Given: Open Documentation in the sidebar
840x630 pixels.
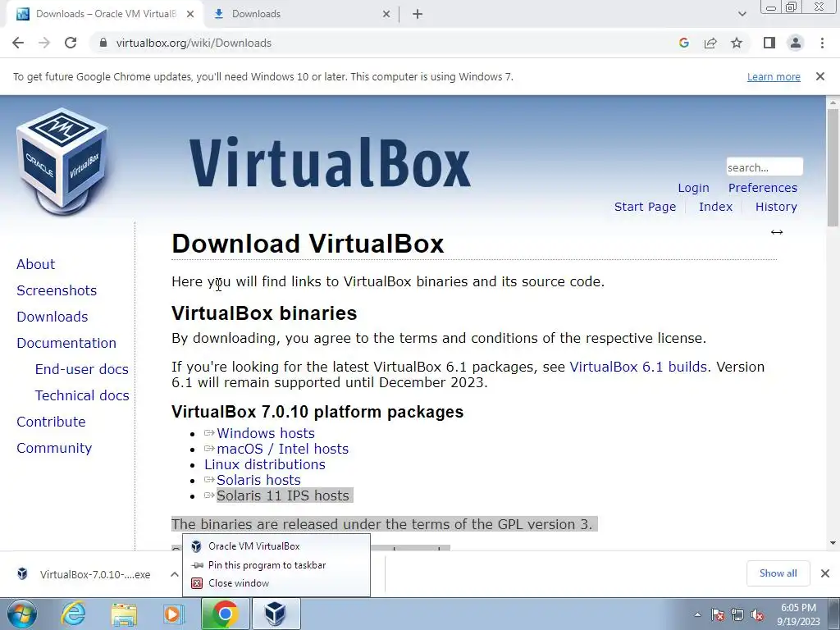Looking at the screenshot, I should coord(66,343).
